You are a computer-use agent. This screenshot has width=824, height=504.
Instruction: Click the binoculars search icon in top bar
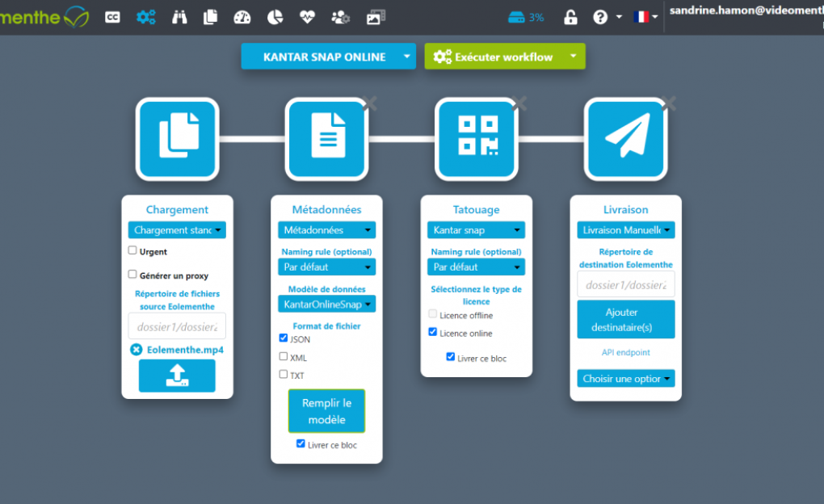179,17
